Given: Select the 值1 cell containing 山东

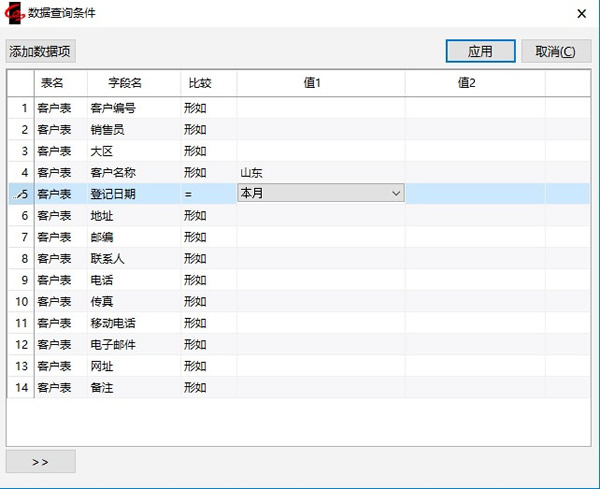Looking at the screenshot, I should coord(320,173).
